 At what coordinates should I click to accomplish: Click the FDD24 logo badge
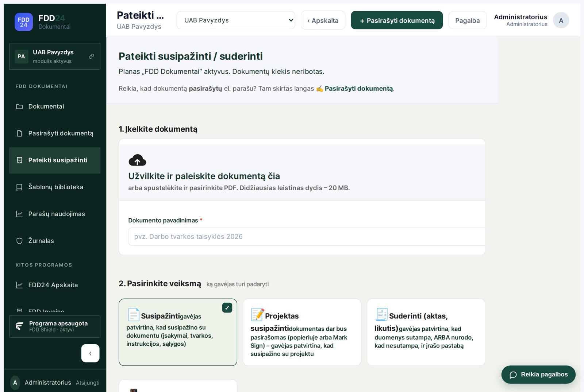24,22
